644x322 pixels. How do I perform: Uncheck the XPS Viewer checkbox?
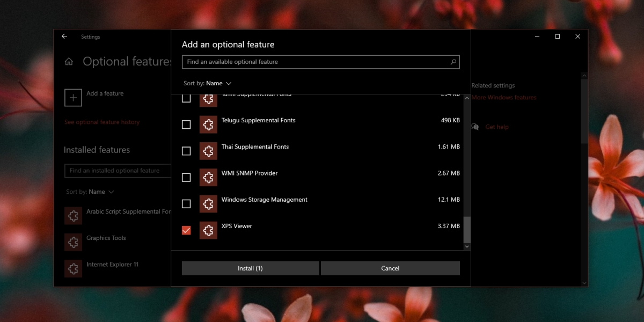click(186, 230)
